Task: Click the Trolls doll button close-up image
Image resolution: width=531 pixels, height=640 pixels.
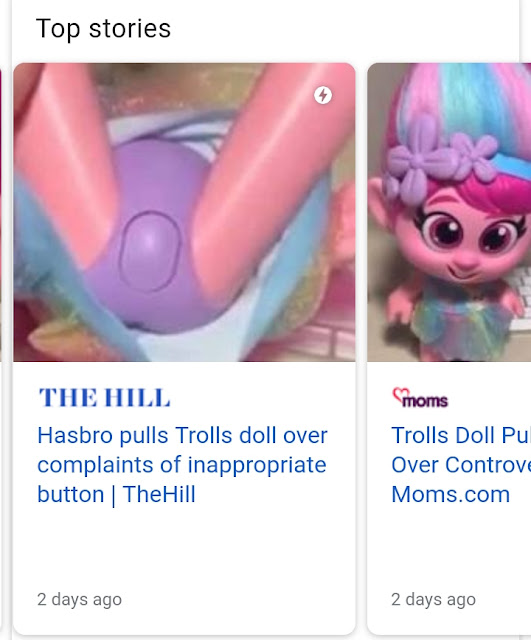Action: (184, 212)
